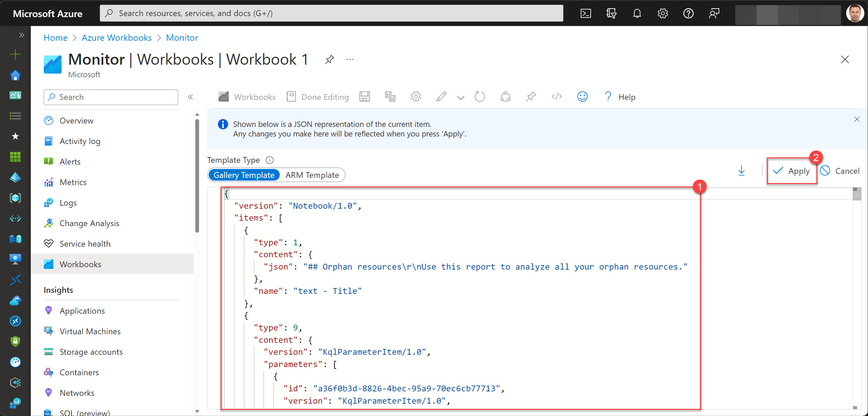Open the Advanced Editor code icon
The image size is (868, 416).
click(556, 96)
